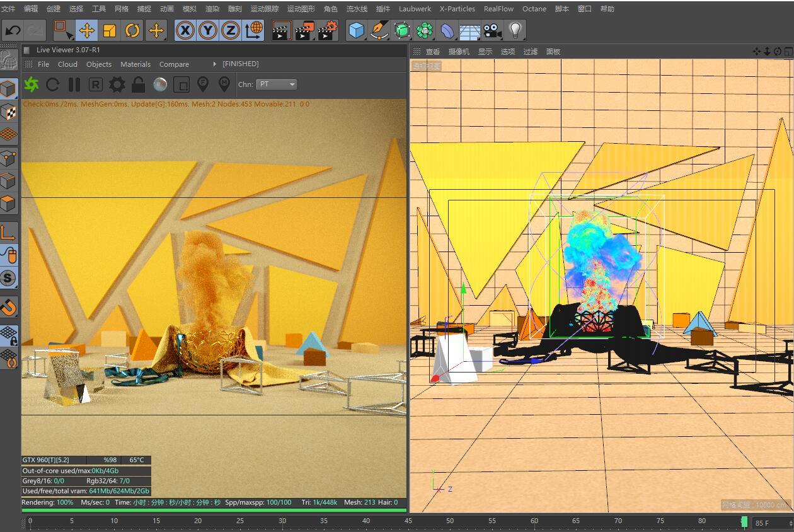Screen dimensions: 794x532
Task: Click the focus picker pin icon
Action: (203, 84)
